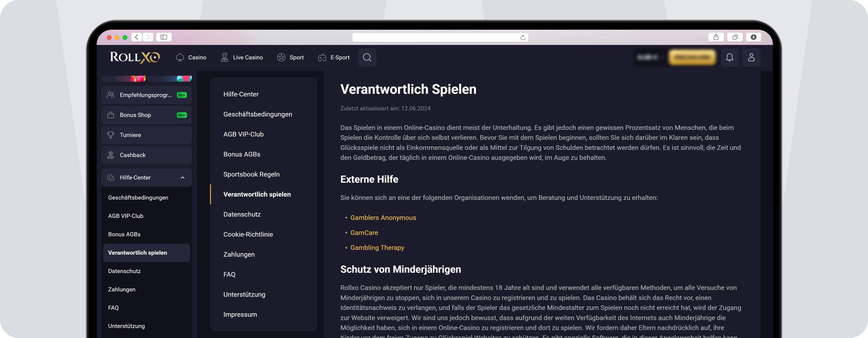Open the search magnifier button
The width and height of the screenshot is (868, 338).
(x=367, y=58)
